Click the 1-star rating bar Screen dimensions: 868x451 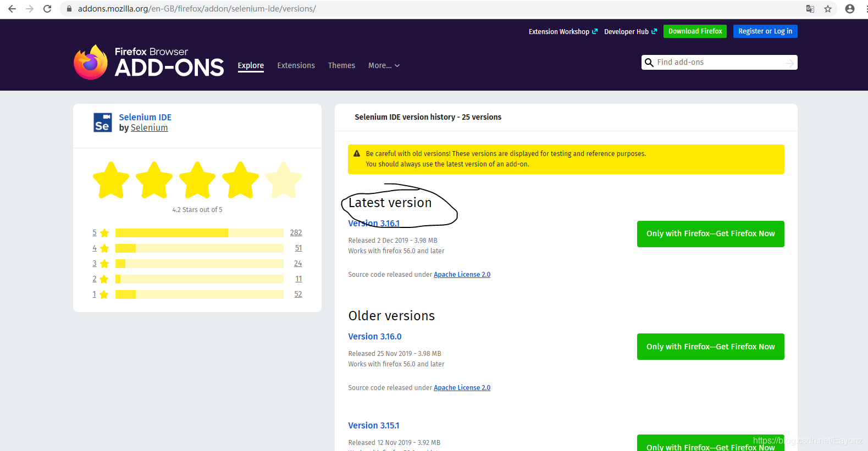[x=200, y=294]
